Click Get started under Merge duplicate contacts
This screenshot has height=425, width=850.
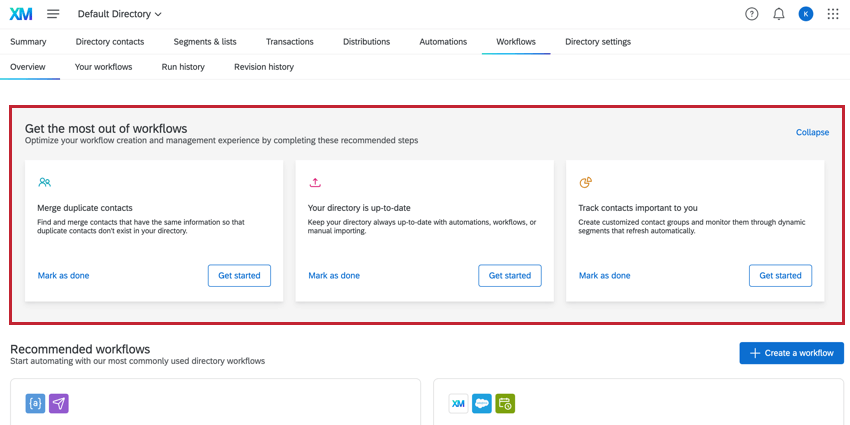pyautogui.click(x=239, y=276)
